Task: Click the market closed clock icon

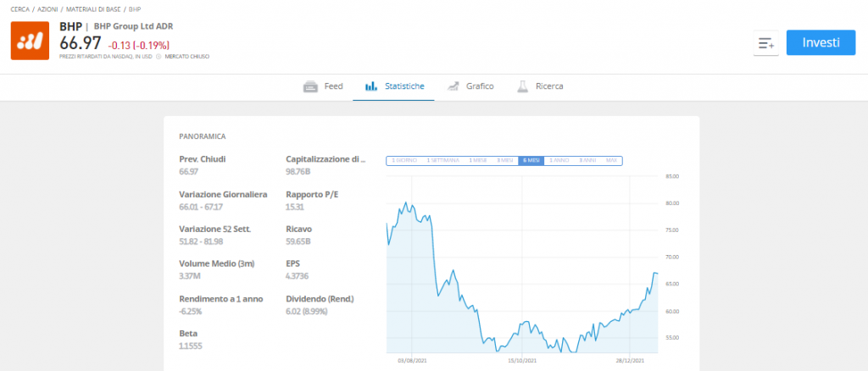Action: 159,57
